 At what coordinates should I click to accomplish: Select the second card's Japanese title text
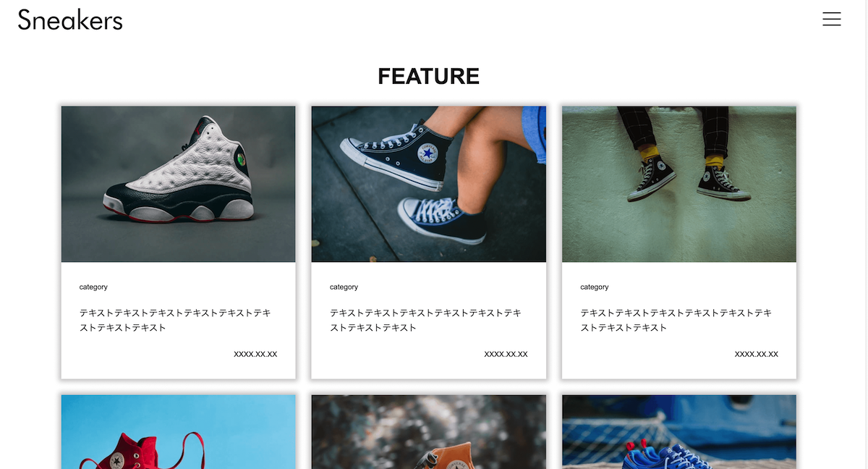click(425, 320)
